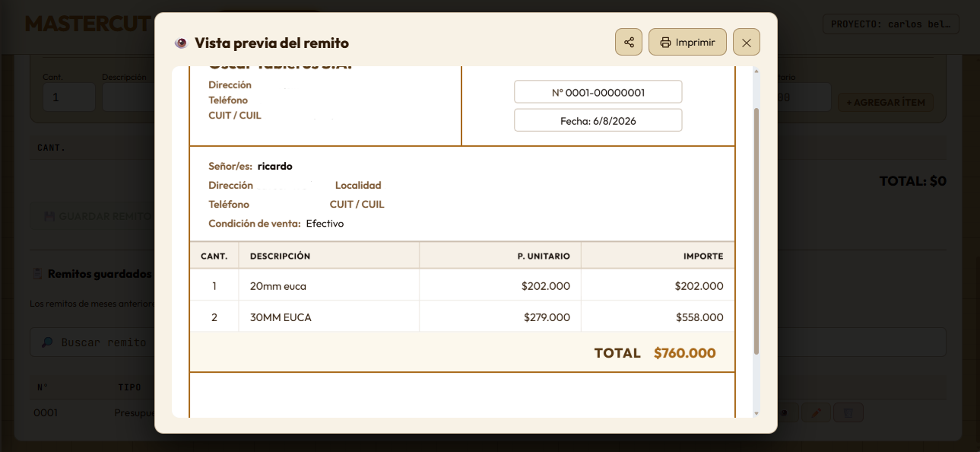Click the scrollbar down arrow in preview
Image resolution: width=980 pixels, height=452 pixels.
tap(756, 413)
